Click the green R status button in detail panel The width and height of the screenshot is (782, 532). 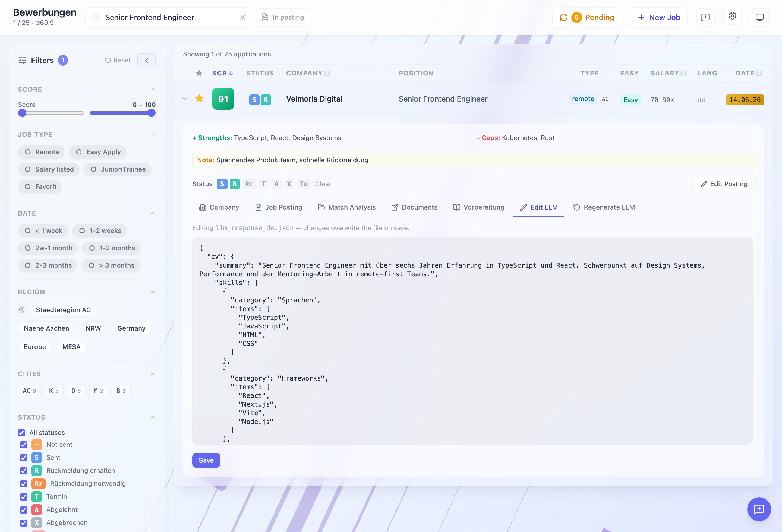(235, 184)
